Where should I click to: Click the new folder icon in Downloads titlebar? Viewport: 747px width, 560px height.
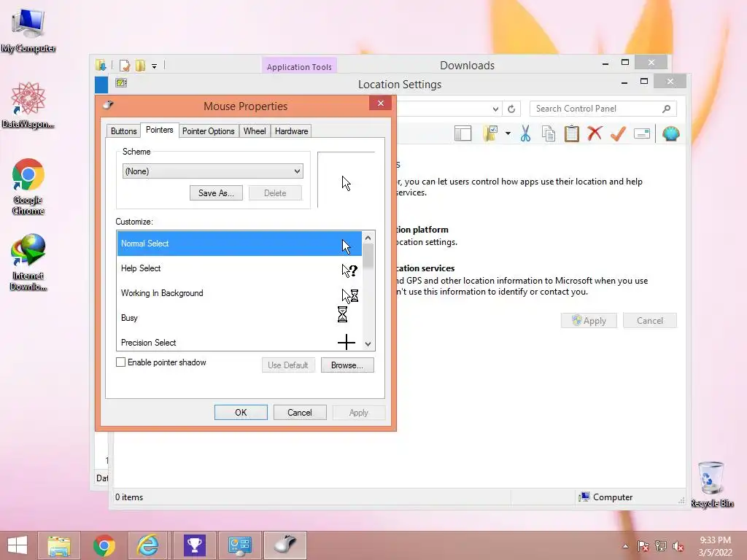click(x=141, y=65)
